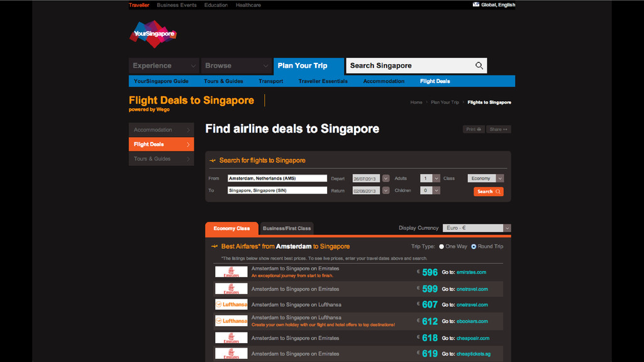Go to cheaptickets.sg link
Image resolution: width=644 pixels, height=362 pixels.
473,354
